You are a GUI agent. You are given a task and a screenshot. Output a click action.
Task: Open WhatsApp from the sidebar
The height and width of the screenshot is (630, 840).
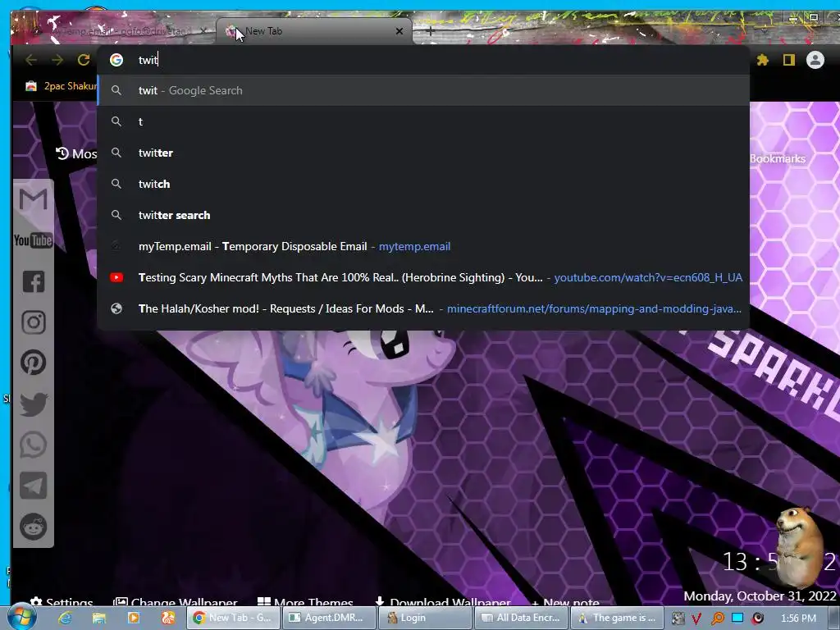33,445
